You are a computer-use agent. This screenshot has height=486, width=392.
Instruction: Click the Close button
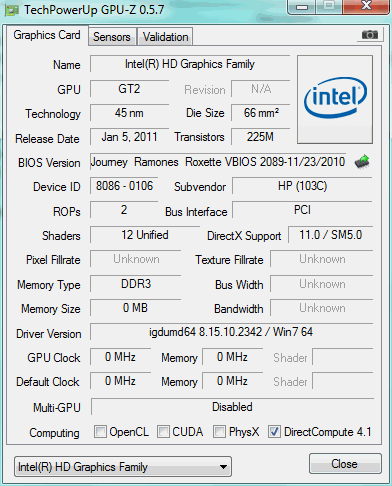(345, 464)
